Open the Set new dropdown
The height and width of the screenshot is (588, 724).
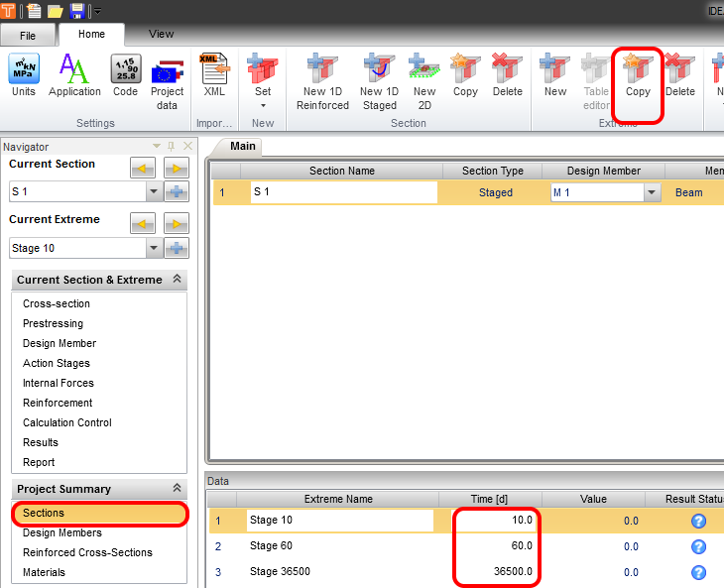263,81
